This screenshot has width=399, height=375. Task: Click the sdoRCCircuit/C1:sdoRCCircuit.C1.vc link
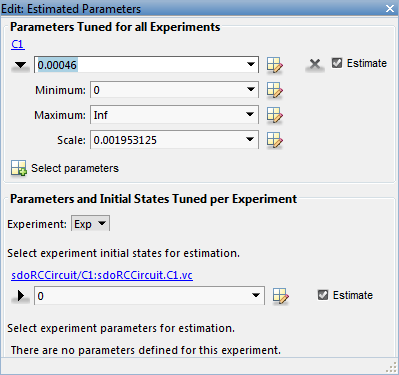coord(102,275)
